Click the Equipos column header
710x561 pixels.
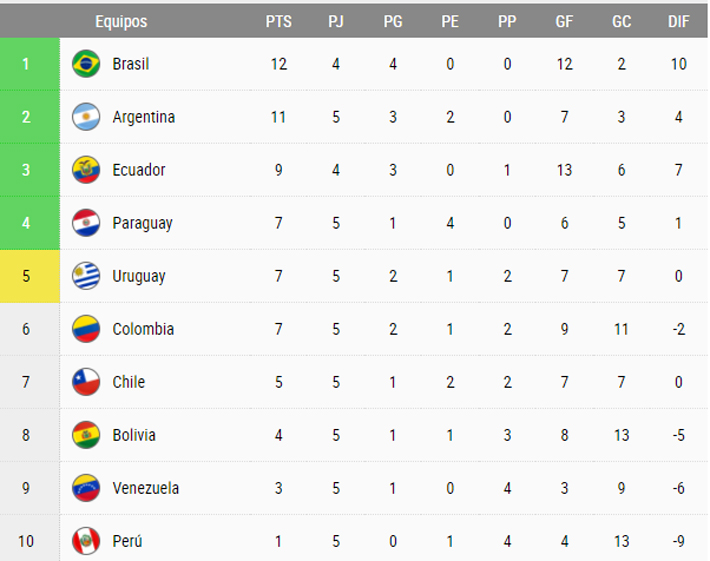[x=121, y=21]
